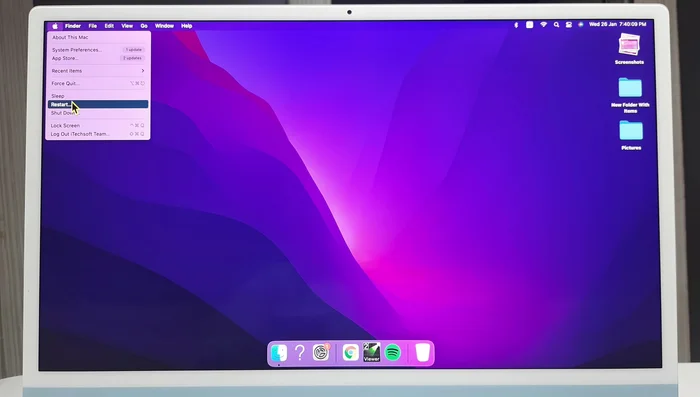Select New Folder With Items folder
This screenshot has width=700, height=397.
[630, 88]
